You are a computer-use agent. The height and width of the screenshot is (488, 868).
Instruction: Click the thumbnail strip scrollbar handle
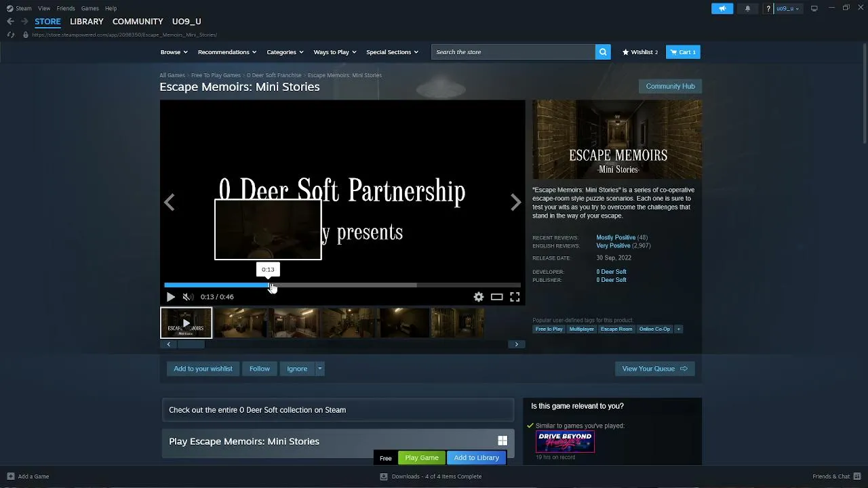click(x=191, y=344)
